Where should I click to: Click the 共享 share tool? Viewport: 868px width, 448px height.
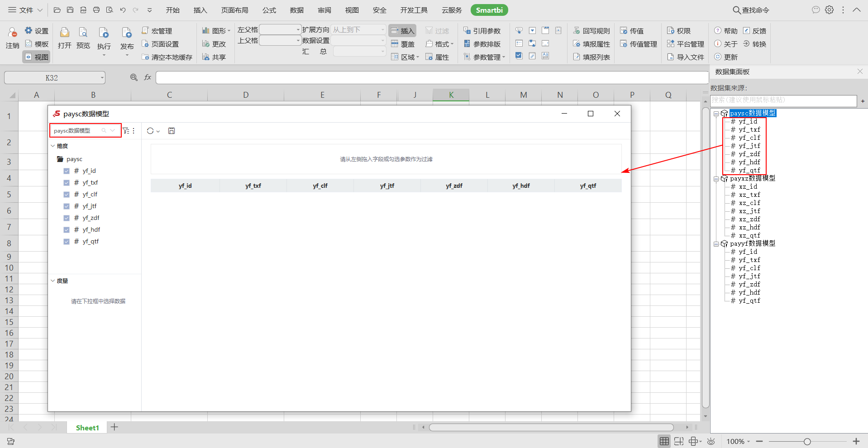[x=214, y=57]
